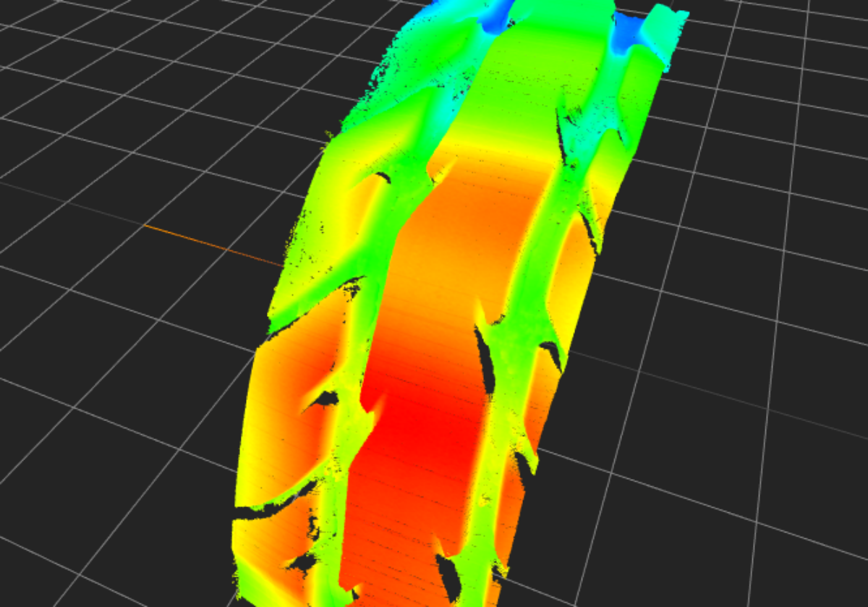
Task: Click the small black gap in the upper-left green groove
Action: pos(382,177)
